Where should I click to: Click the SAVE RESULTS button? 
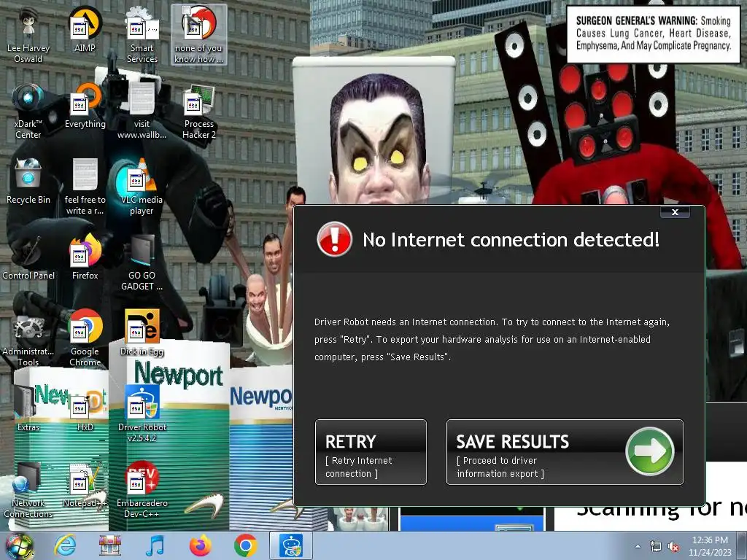click(x=565, y=452)
